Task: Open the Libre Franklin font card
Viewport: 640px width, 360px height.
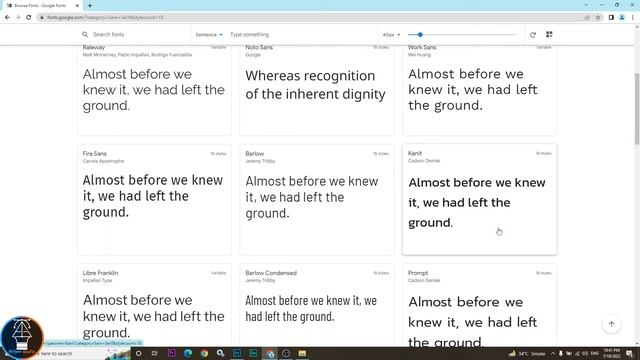Action: [154, 305]
